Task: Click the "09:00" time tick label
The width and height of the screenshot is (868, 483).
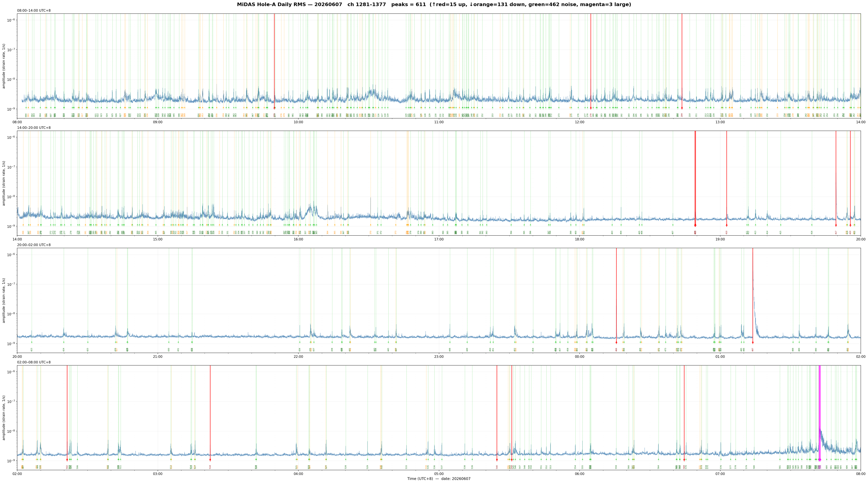Action: tap(158, 122)
